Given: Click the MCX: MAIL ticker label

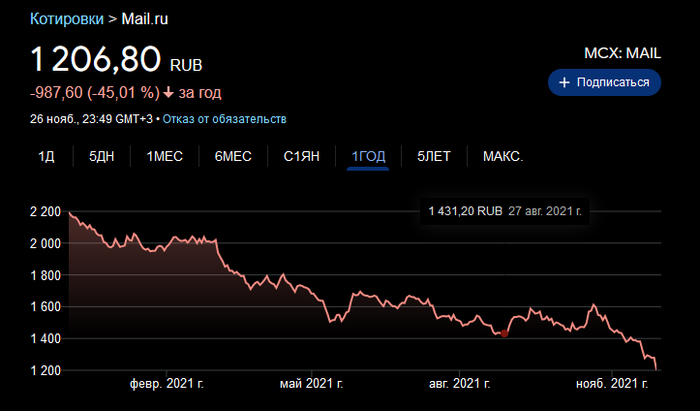Looking at the screenshot, I should click(x=622, y=54).
